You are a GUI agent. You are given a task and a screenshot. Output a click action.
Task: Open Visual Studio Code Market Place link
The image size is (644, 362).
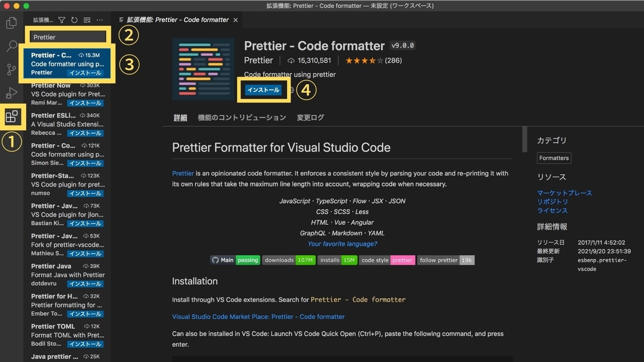(258, 316)
